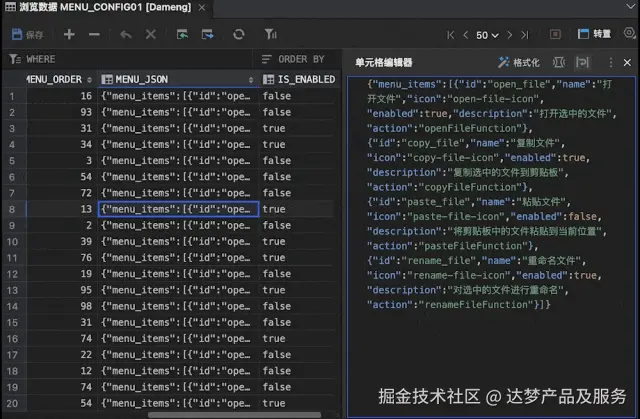Click the view settings icon at toolbar end
Image resolution: width=640 pixels, height=419 pixels.
[630, 33]
